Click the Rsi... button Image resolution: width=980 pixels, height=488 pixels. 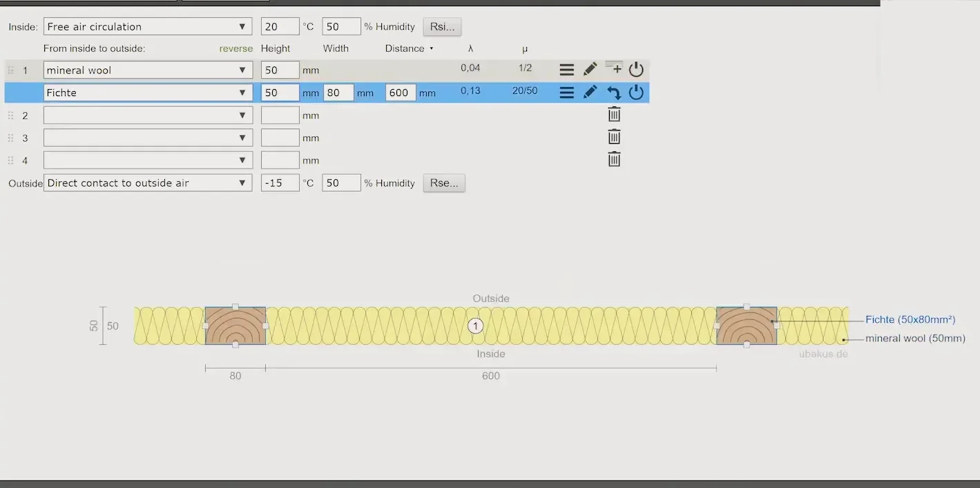442,27
